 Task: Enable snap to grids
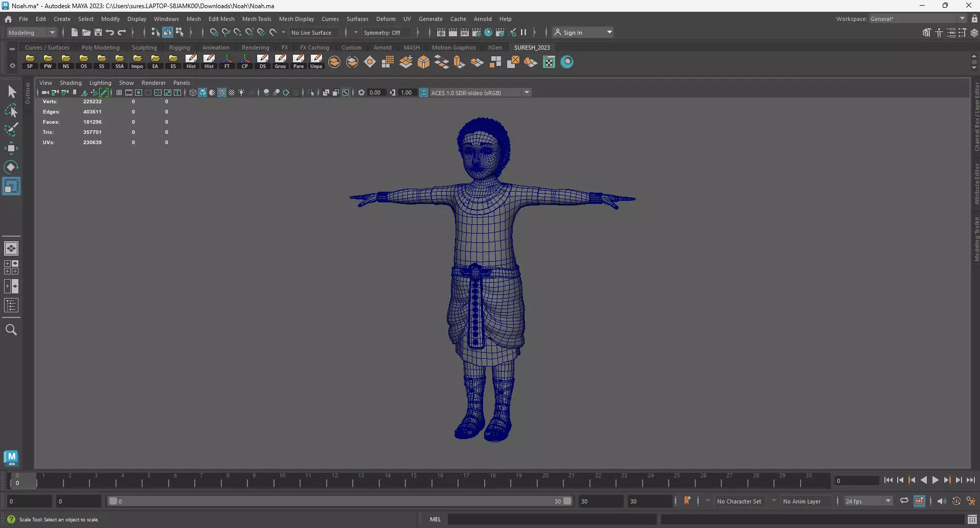coord(214,32)
